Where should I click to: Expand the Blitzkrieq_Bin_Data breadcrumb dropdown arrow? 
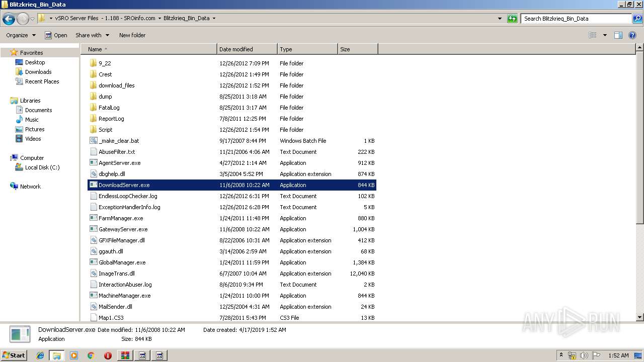pos(214,19)
